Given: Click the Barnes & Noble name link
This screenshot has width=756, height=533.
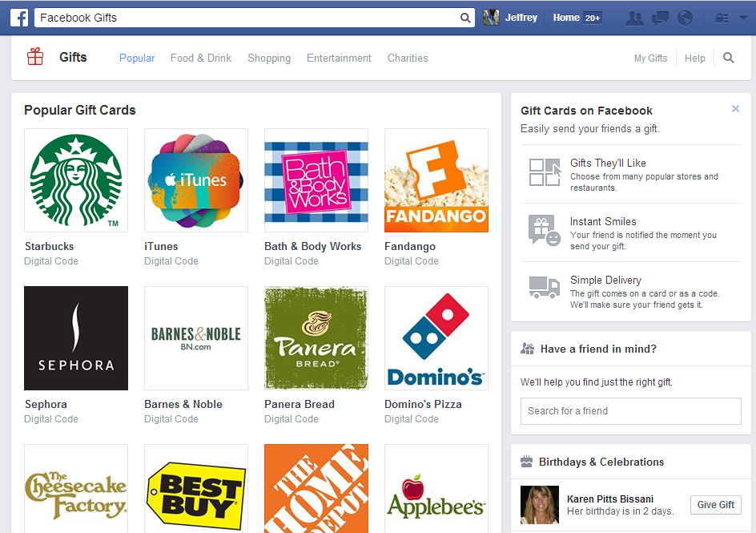Looking at the screenshot, I should 183,404.
